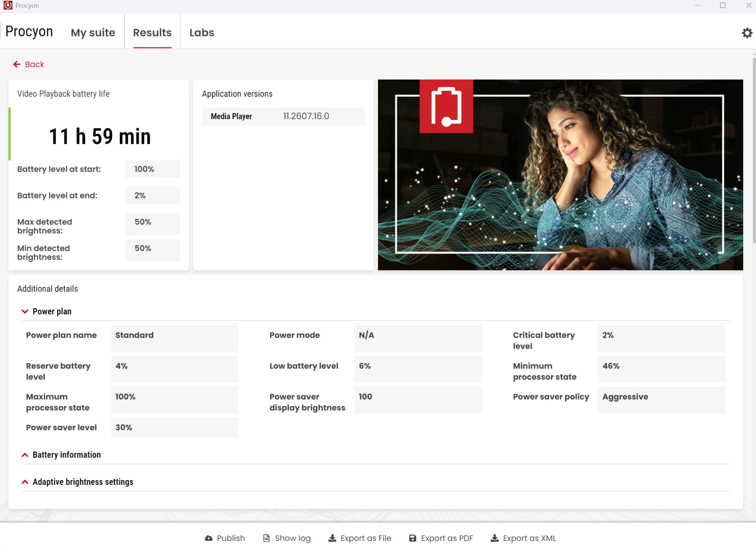Open the Labs tab
The width and height of the screenshot is (756, 552).
click(x=202, y=32)
